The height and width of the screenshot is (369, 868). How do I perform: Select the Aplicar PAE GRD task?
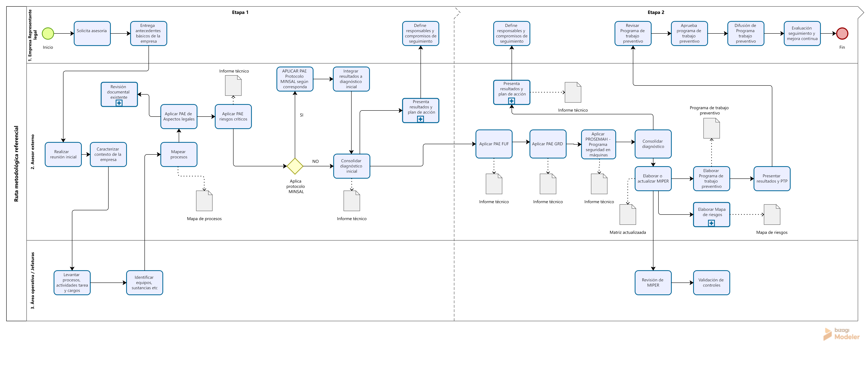[548, 144]
